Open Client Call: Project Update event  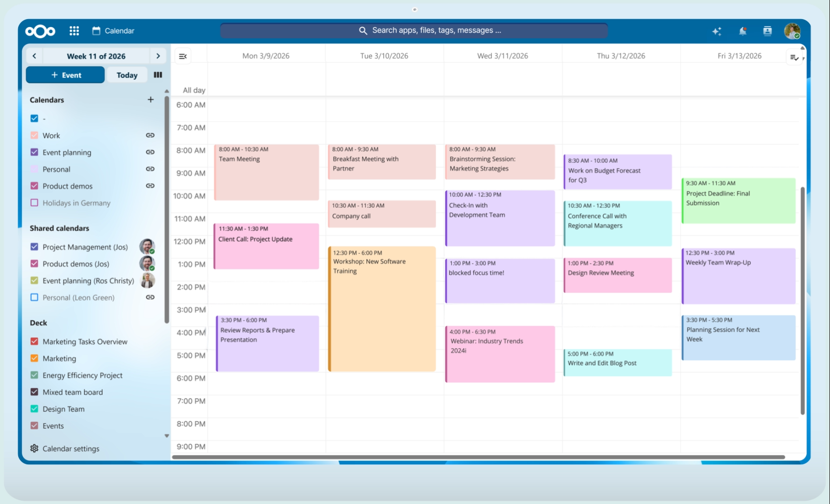click(267, 246)
